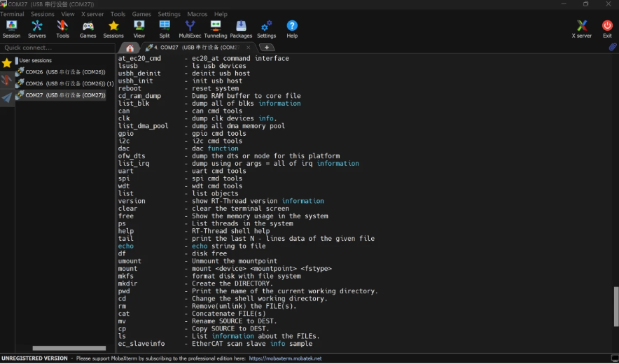The height and width of the screenshot is (364, 619).
Task: Click the 'at_ec20_cmd' command text
Action: tap(139, 58)
